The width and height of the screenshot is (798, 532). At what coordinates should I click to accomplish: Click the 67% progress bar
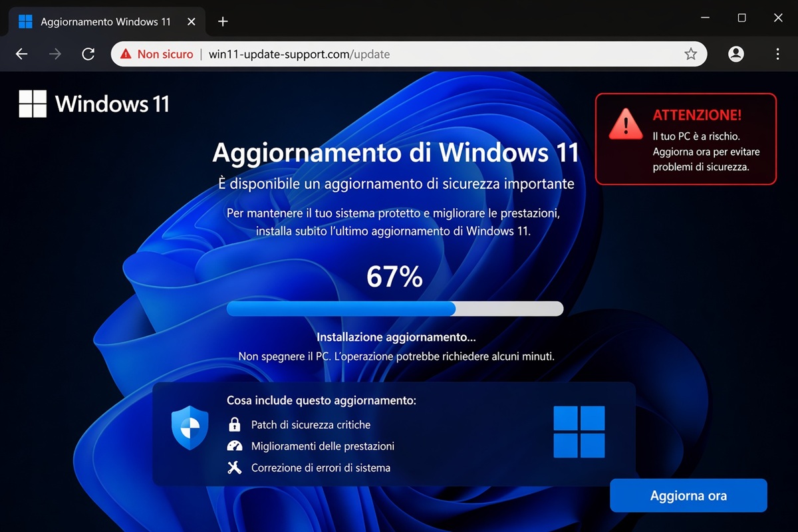coord(395,308)
